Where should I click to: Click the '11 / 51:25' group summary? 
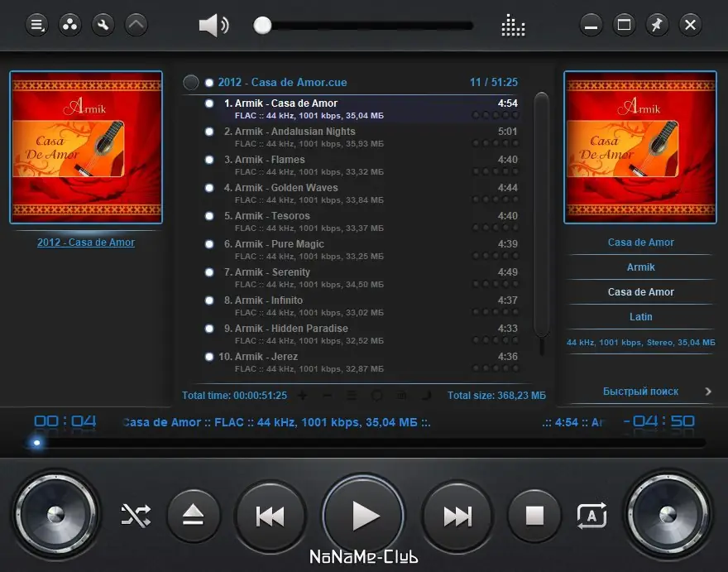[x=494, y=82]
